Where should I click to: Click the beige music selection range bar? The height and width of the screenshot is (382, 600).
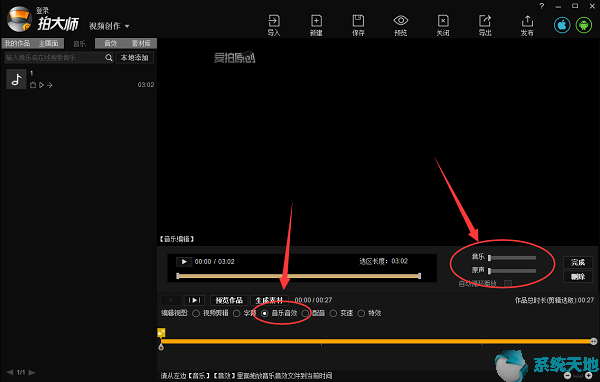point(298,276)
